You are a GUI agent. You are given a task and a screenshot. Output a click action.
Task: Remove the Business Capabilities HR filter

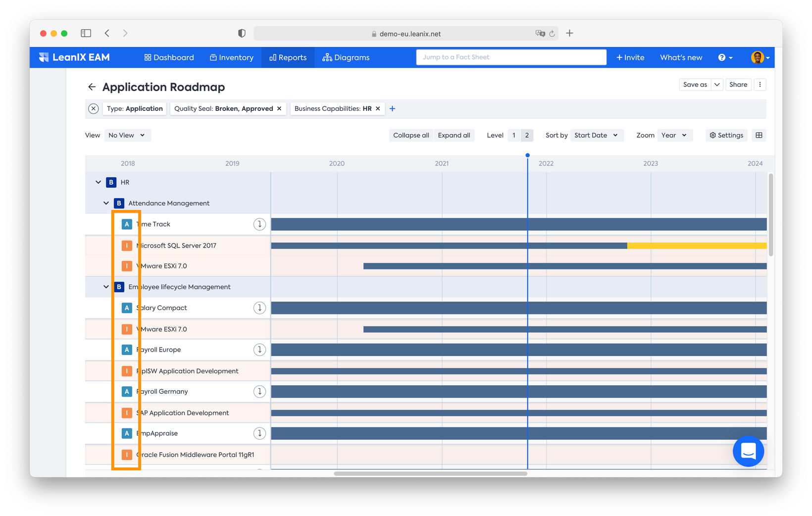pyautogui.click(x=378, y=109)
